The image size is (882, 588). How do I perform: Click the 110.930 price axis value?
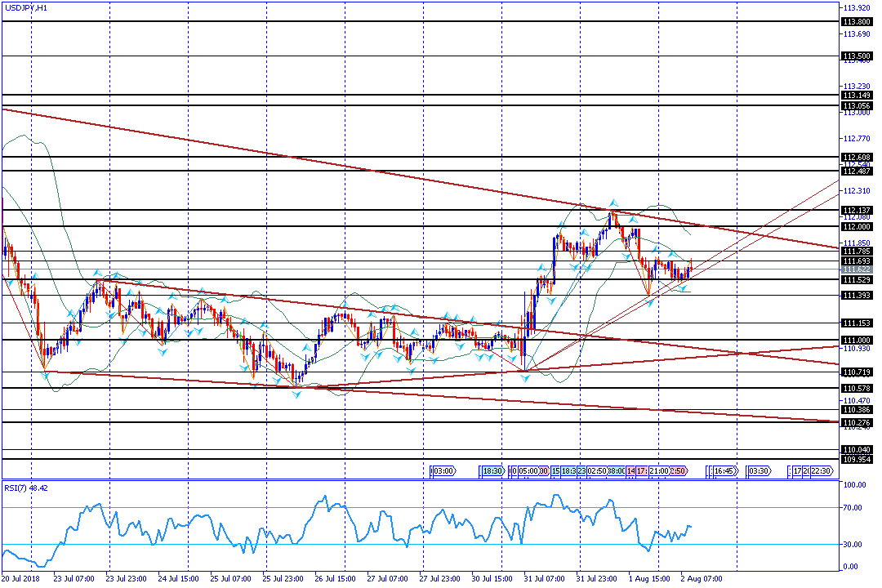[x=857, y=348]
